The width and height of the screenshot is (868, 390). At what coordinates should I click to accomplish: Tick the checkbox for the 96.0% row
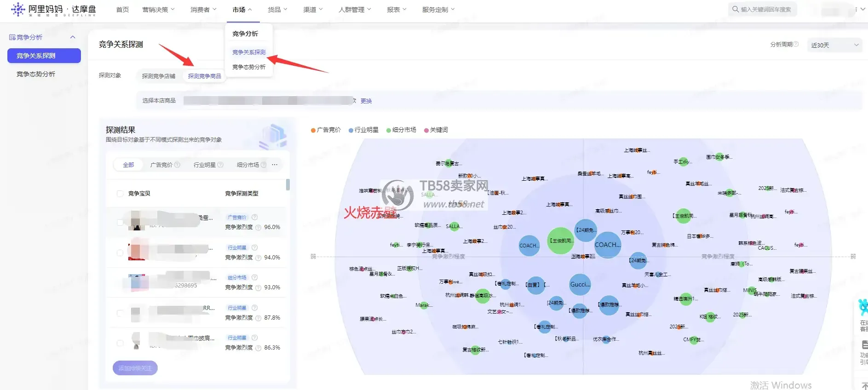point(120,222)
